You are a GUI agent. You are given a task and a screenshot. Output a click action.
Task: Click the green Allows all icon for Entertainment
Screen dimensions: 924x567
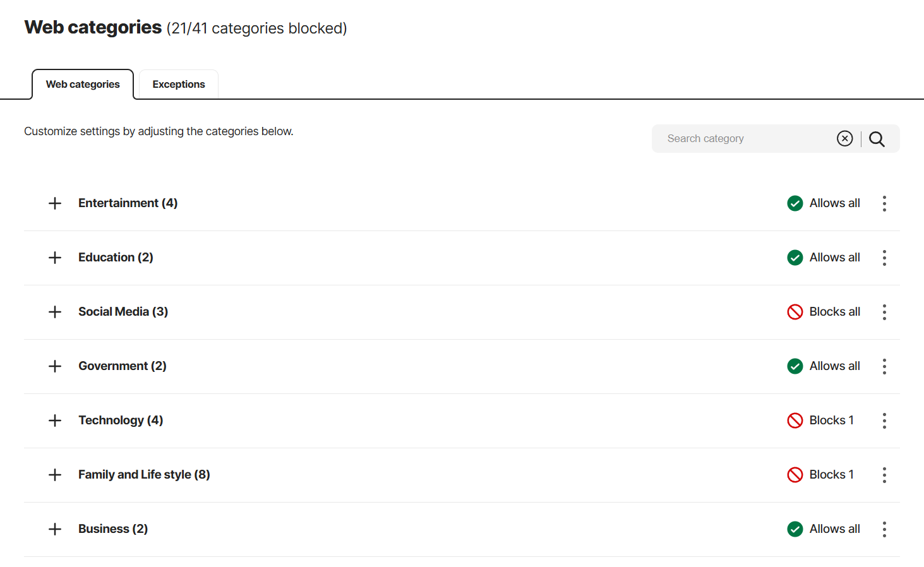[795, 203]
